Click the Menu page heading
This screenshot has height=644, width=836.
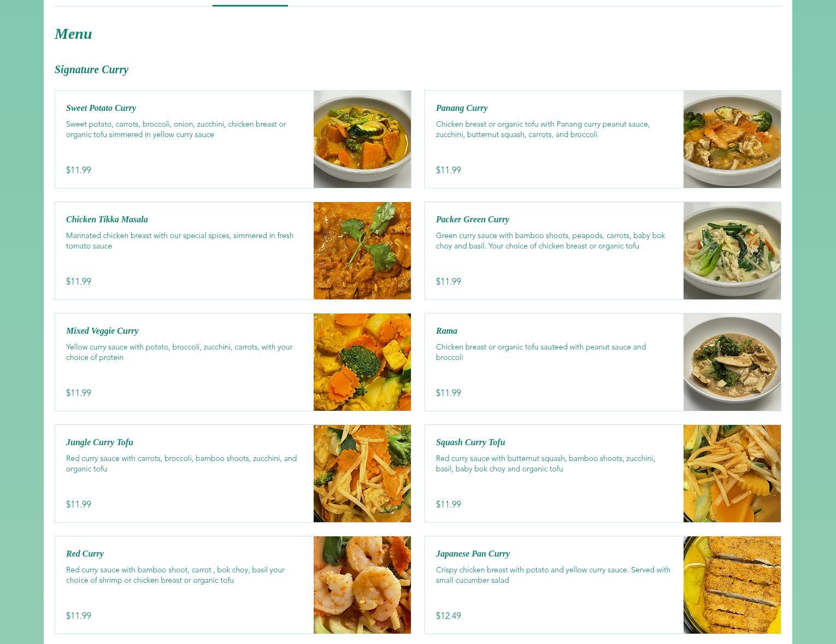coord(73,34)
